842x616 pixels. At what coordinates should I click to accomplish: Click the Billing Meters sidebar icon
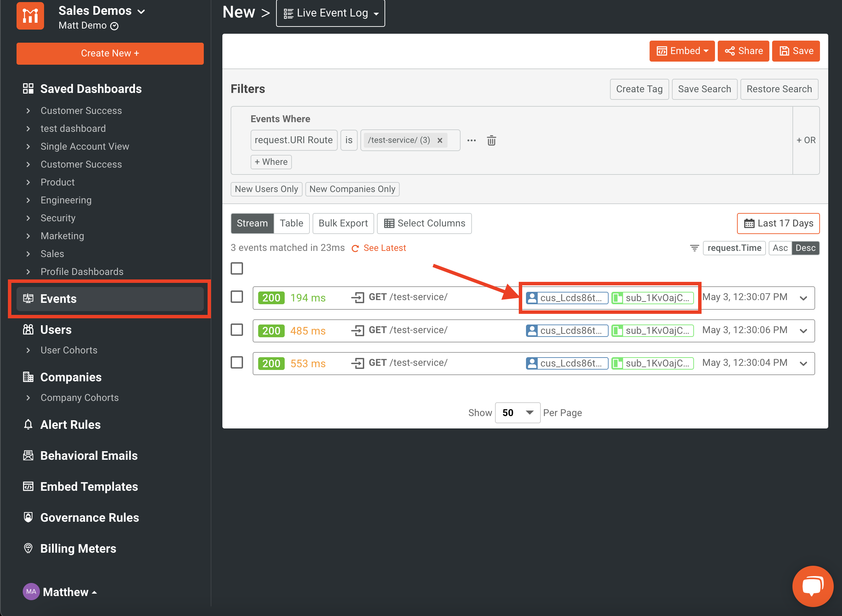[28, 548]
